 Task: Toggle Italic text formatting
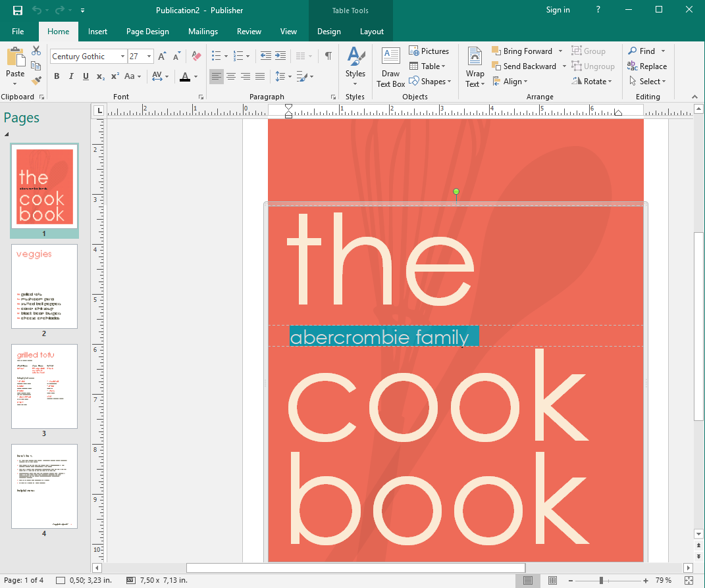[x=71, y=77]
